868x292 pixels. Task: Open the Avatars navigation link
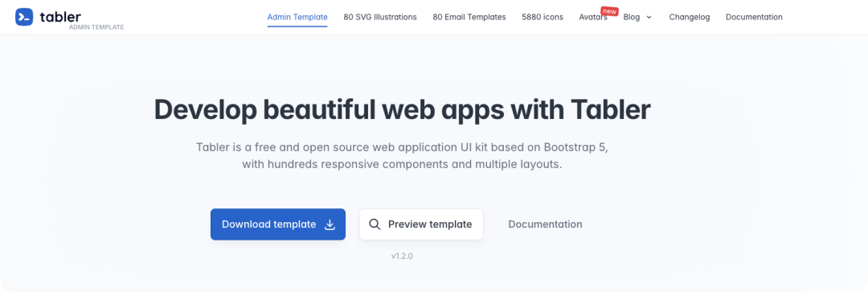pos(593,17)
